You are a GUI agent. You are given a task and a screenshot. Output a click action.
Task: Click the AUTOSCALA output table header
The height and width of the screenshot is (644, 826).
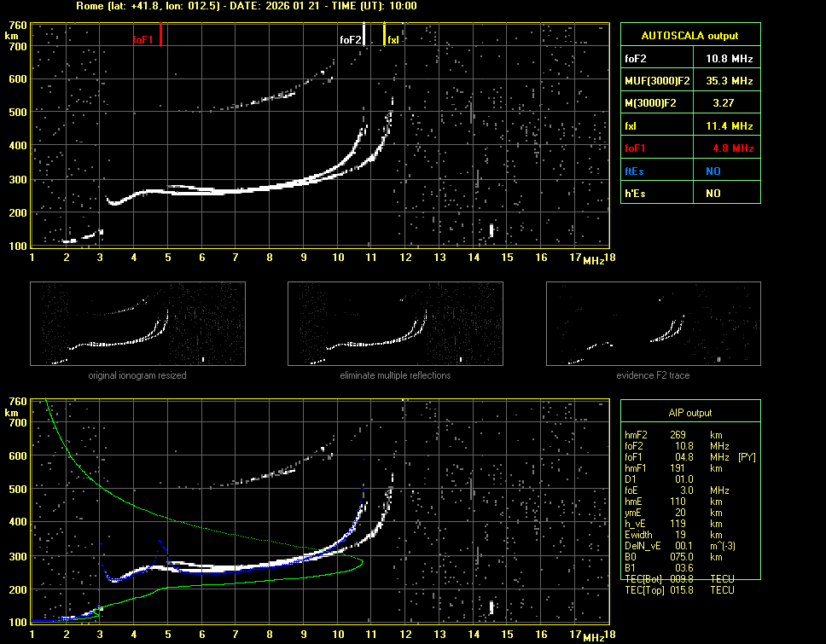pos(689,36)
